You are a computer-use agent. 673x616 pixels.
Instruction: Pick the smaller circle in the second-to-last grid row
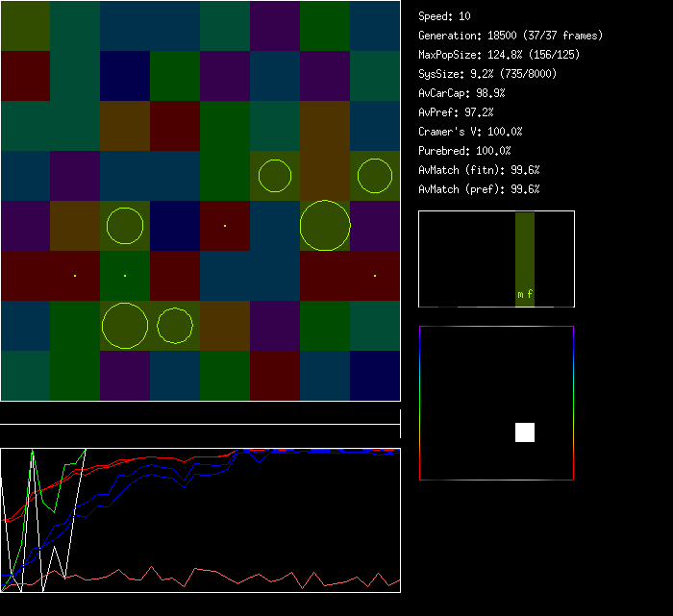point(175,326)
